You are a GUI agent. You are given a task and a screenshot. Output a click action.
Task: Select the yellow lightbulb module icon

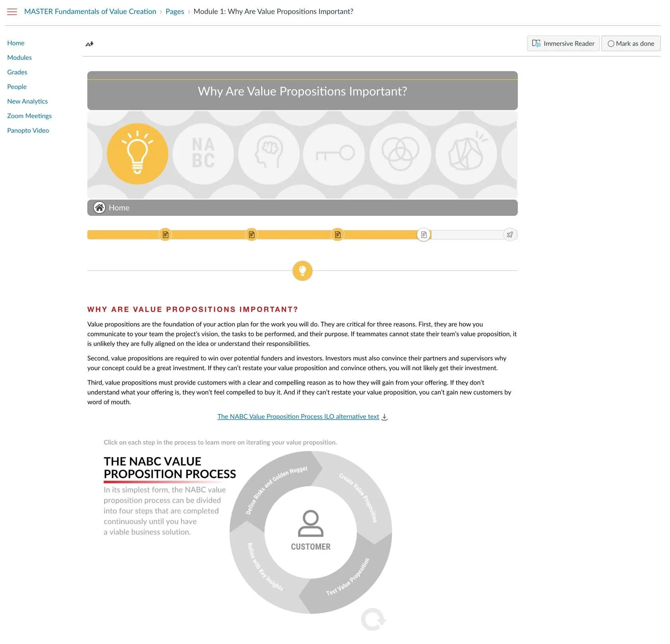(x=138, y=154)
